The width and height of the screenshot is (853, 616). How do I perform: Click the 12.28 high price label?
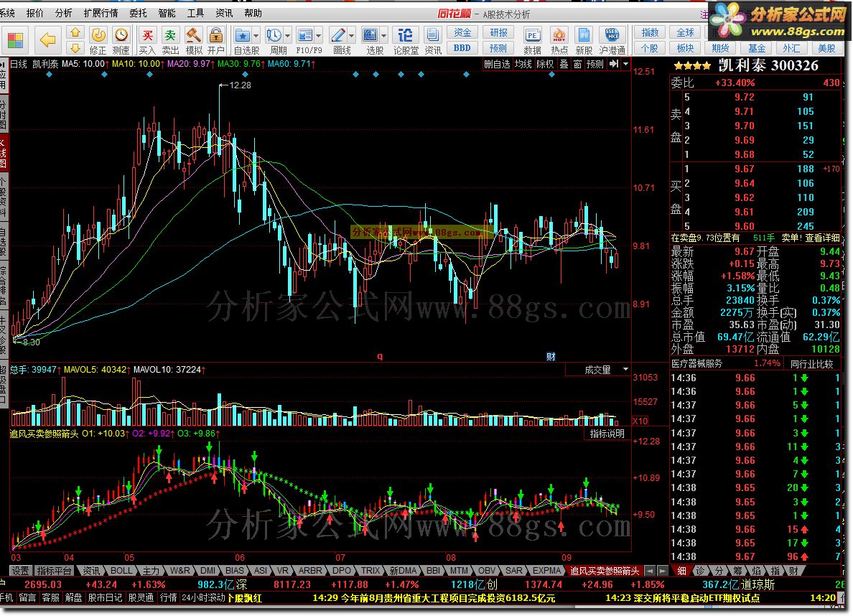pos(240,85)
